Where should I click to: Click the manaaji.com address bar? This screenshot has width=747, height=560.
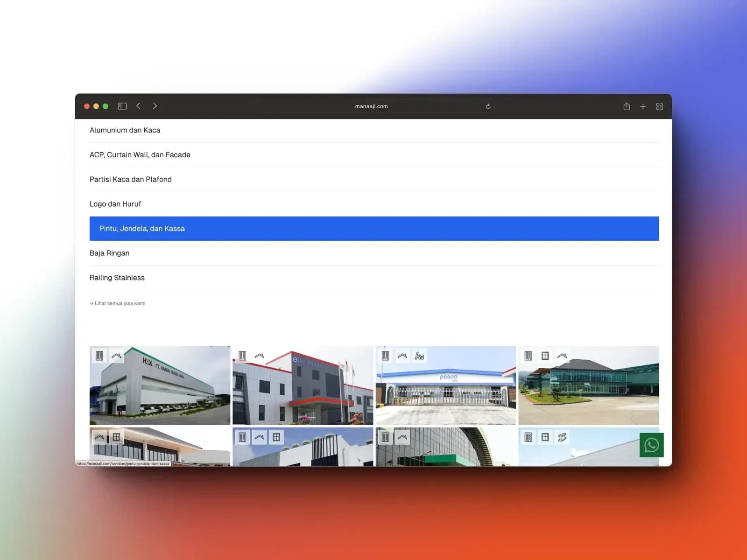click(371, 106)
